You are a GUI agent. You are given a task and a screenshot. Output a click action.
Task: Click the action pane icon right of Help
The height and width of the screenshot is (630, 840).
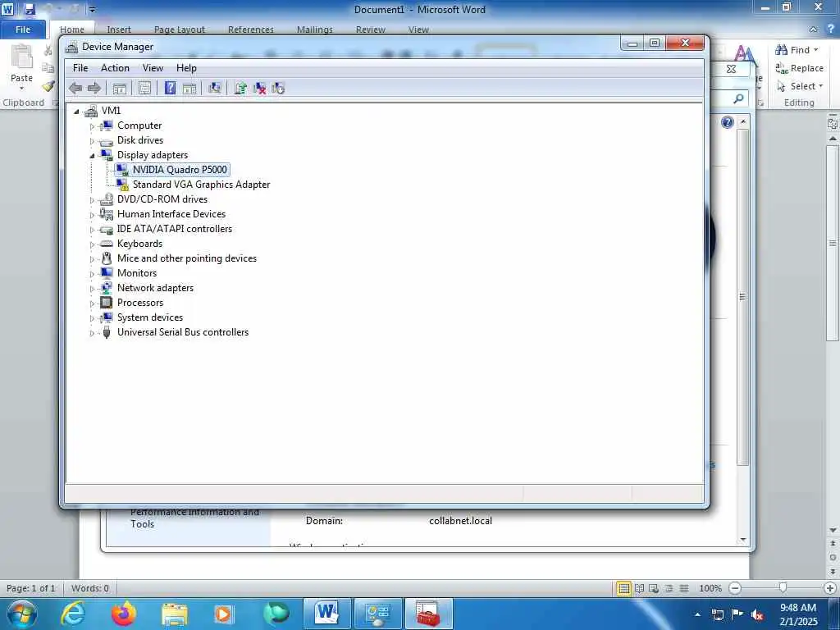(189, 89)
